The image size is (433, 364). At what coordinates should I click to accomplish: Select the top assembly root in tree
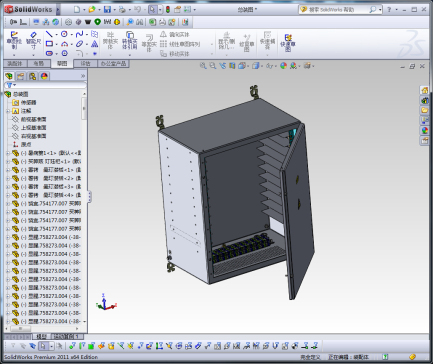coord(17,94)
